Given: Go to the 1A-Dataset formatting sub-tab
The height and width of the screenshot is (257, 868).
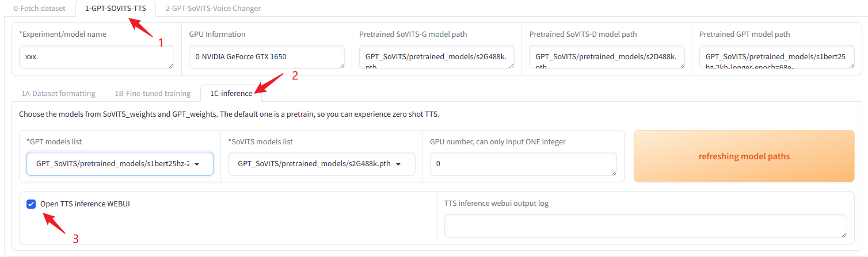Looking at the screenshot, I should click(x=58, y=93).
